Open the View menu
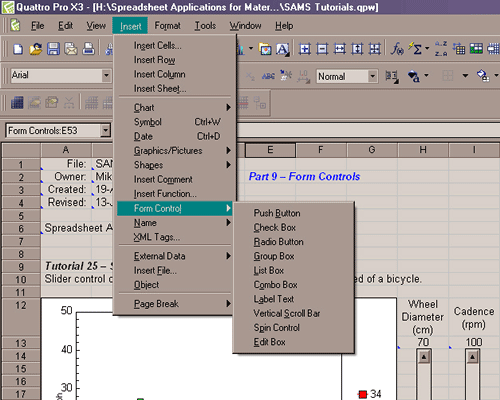The width and height of the screenshot is (500, 400). tap(96, 25)
